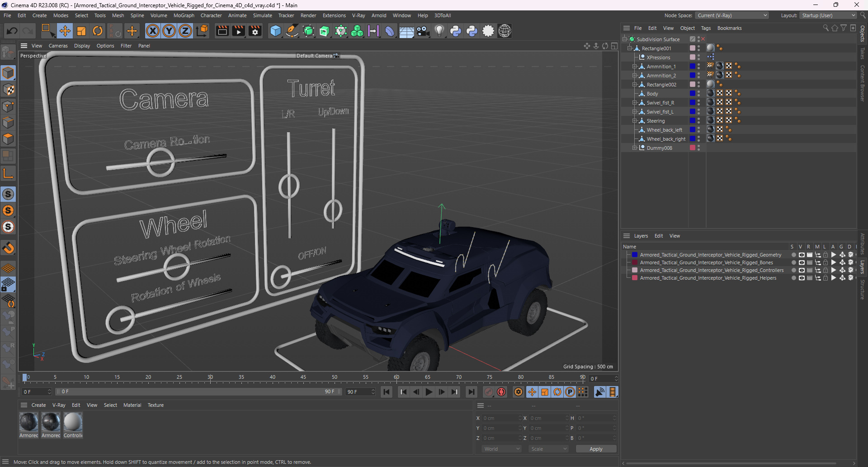Viewport: 868px width, 467px height.
Task: Play the animation forwards
Action: pyautogui.click(x=429, y=392)
